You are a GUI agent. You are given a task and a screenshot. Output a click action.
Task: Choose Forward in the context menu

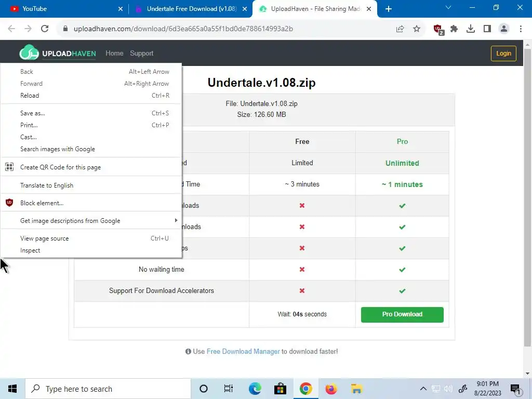(91, 84)
